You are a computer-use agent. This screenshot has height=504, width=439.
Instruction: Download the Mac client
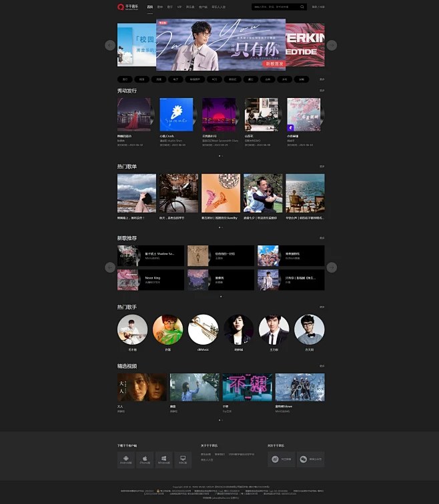[x=183, y=460]
